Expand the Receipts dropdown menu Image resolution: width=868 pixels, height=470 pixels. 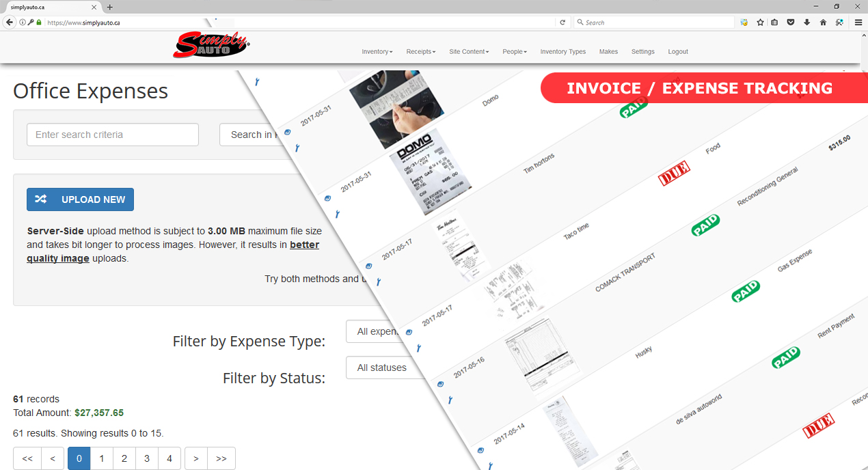(x=420, y=52)
